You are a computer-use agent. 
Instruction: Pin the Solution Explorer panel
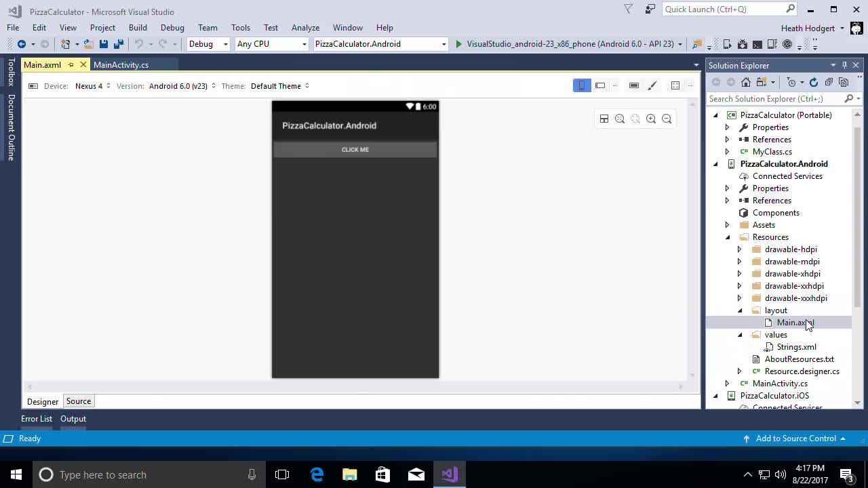point(844,65)
